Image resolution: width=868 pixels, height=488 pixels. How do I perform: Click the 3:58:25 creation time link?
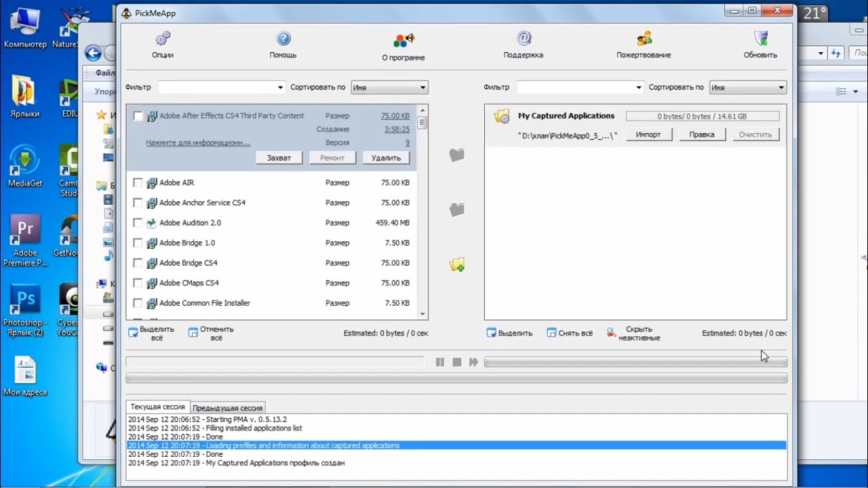[397, 129]
